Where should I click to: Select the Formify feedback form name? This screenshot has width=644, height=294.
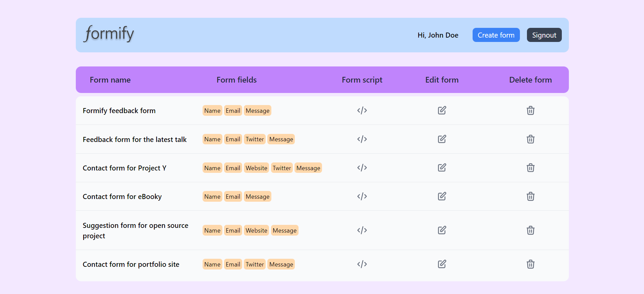pos(119,111)
